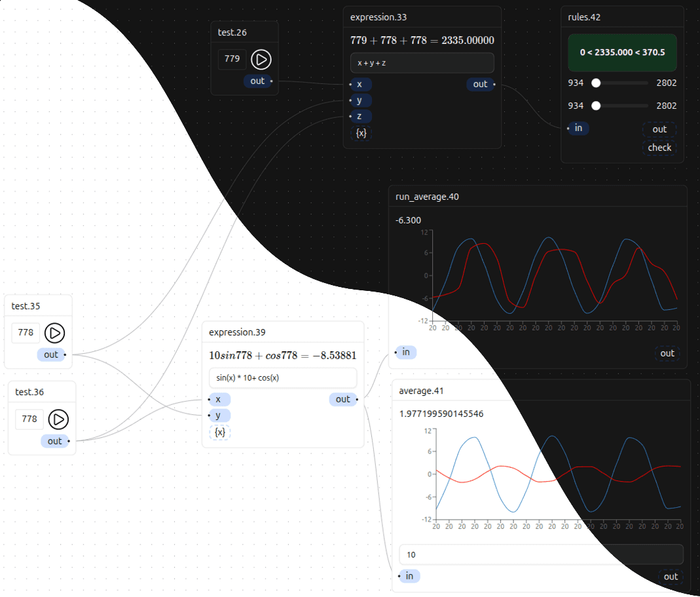Screen dimensions: 700x597
Task: Click the out port of test.26
Action: point(257,81)
